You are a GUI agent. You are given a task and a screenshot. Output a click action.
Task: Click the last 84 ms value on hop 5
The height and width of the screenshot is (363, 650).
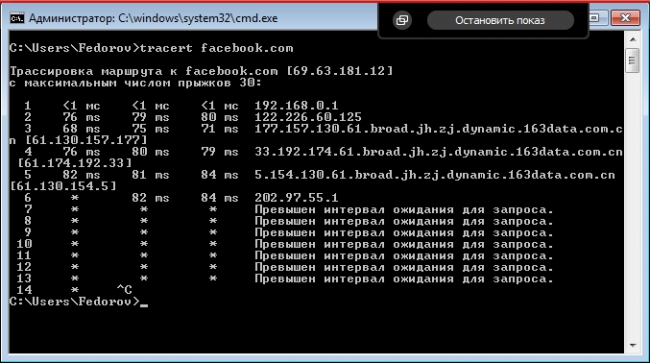220,175
